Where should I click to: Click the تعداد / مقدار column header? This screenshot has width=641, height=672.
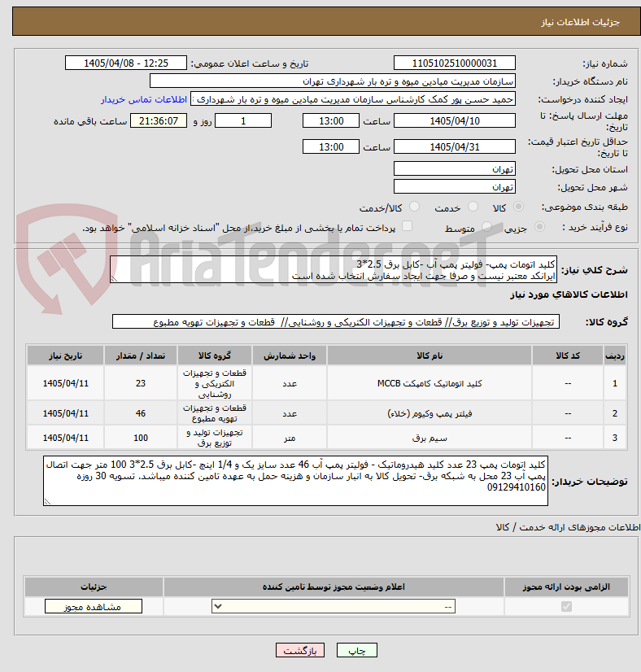tap(141, 356)
